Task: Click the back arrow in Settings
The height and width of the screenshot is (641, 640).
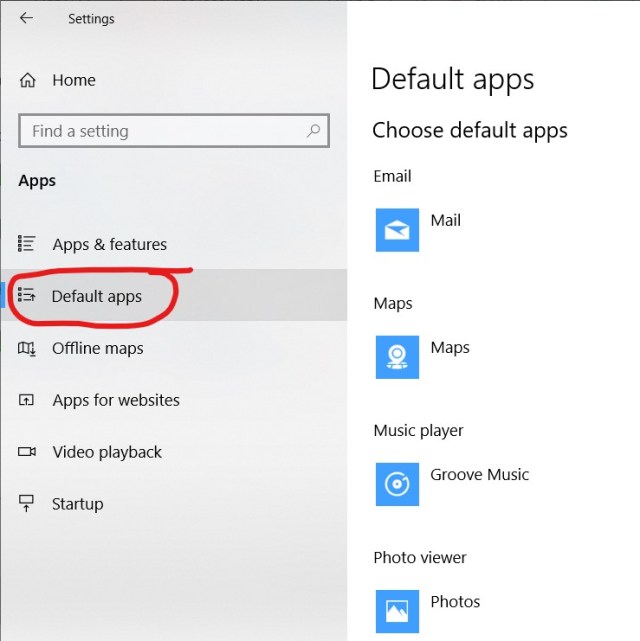Action: pos(26,18)
